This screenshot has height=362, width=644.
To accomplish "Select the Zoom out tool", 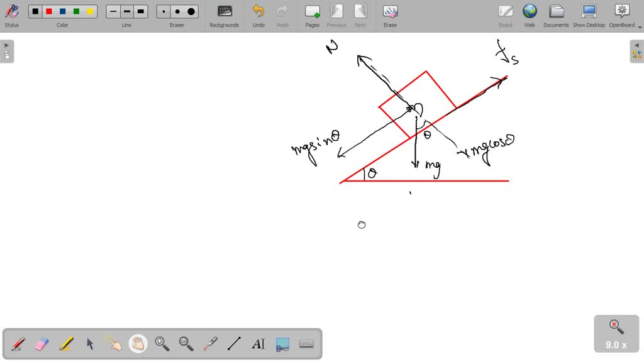I will [186, 344].
